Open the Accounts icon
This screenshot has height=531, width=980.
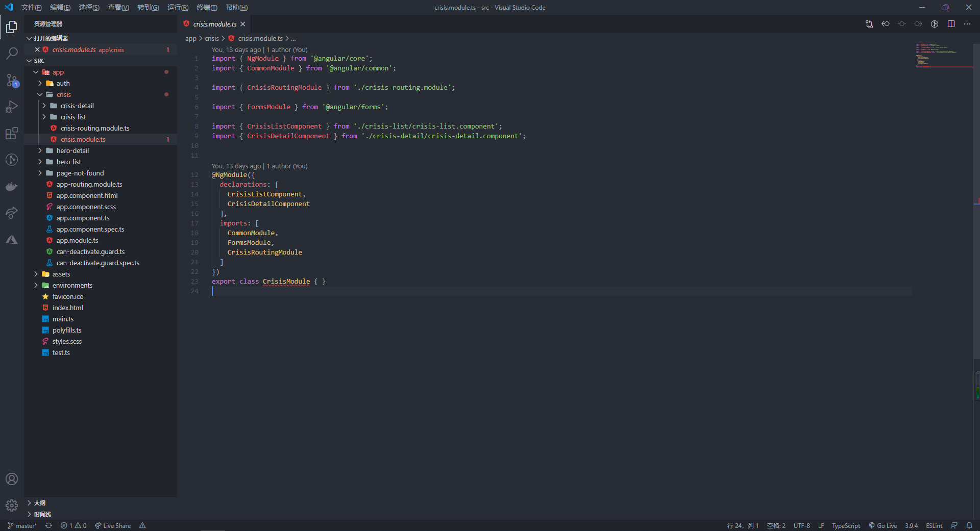click(12, 479)
